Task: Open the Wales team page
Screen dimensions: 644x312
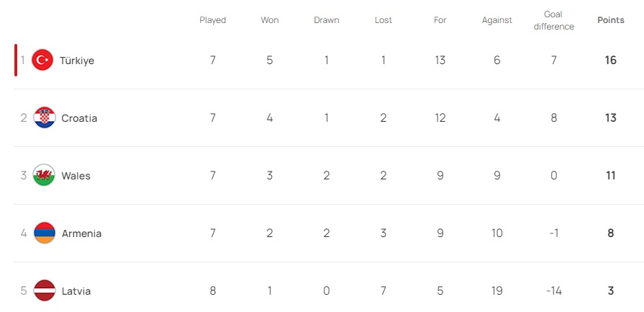Action: pyautogui.click(x=76, y=176)
